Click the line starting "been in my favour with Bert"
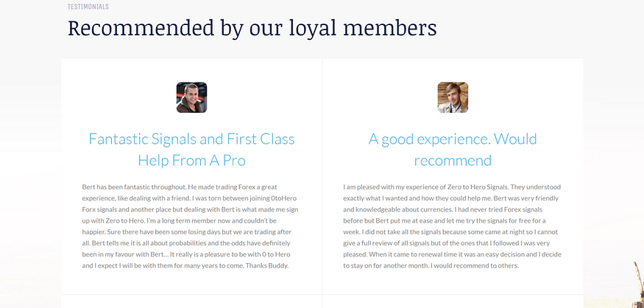The image size is (644, 308). pyautogui.click(x=186, y=243)
